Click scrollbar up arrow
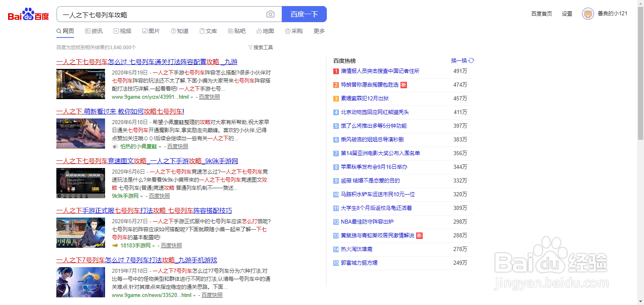 coord(640,3)
